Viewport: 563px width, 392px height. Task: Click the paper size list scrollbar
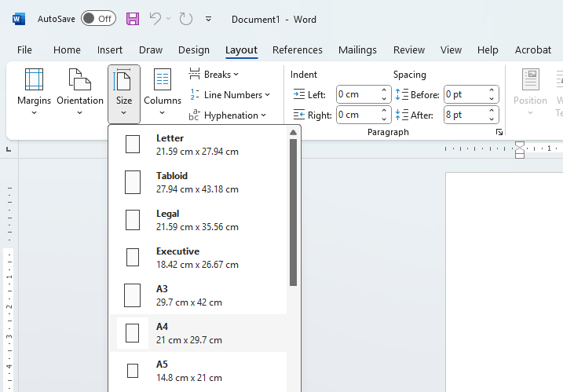[293, 212]
